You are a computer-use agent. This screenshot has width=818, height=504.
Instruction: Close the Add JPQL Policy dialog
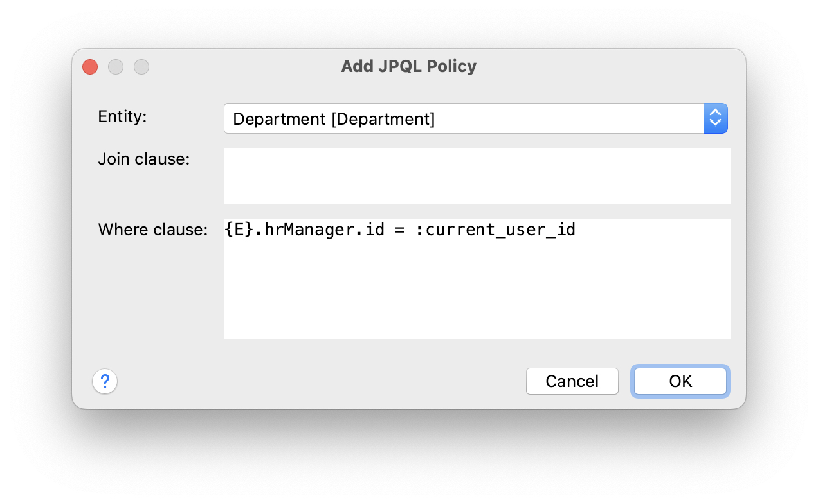pos(90,67)
